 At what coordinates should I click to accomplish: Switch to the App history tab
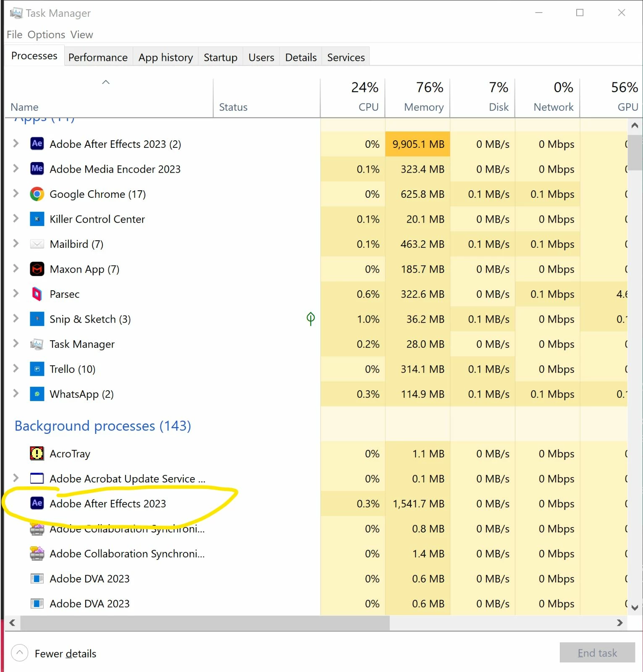pos(165,57)
